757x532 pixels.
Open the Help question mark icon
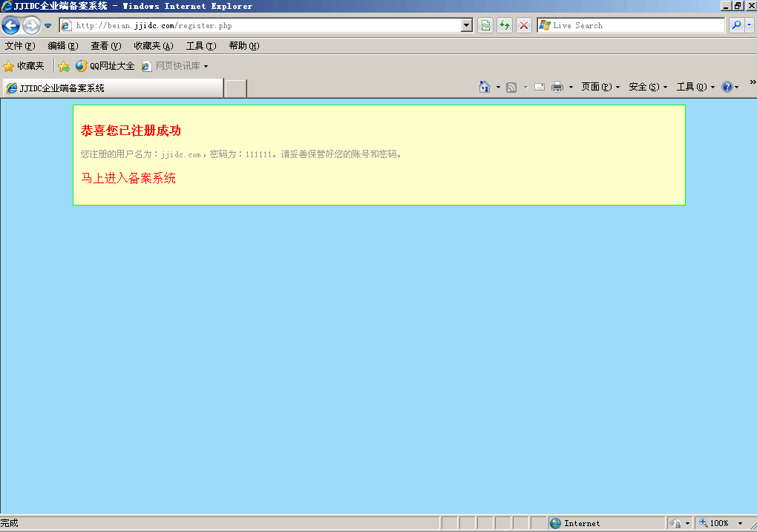coord(727,87)
